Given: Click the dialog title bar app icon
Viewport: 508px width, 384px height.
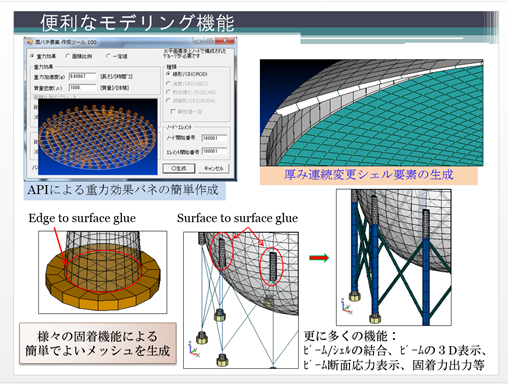Looking at the screenshot, I should pyautogui.click(x=30, y=42).
